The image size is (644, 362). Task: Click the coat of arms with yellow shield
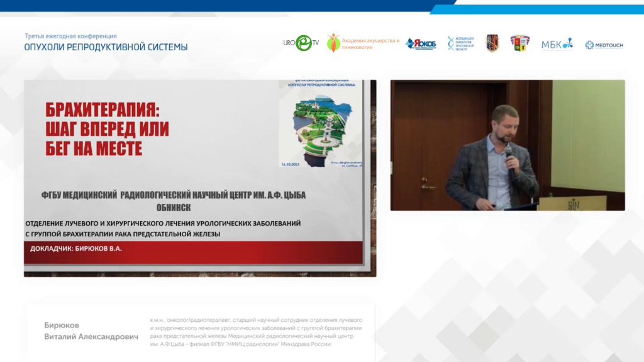pos(519,43)
